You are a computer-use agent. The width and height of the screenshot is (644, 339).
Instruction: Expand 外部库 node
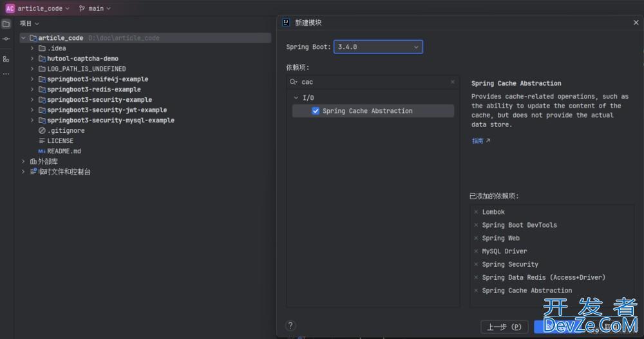23,162
